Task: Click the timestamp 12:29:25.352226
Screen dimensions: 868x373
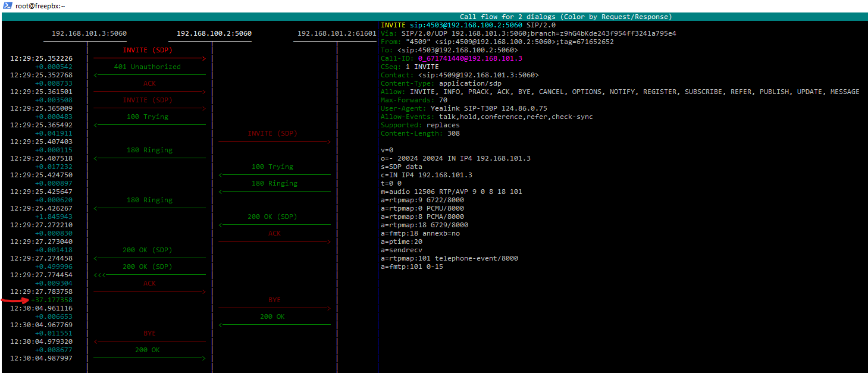Action: tap(41, 59)
